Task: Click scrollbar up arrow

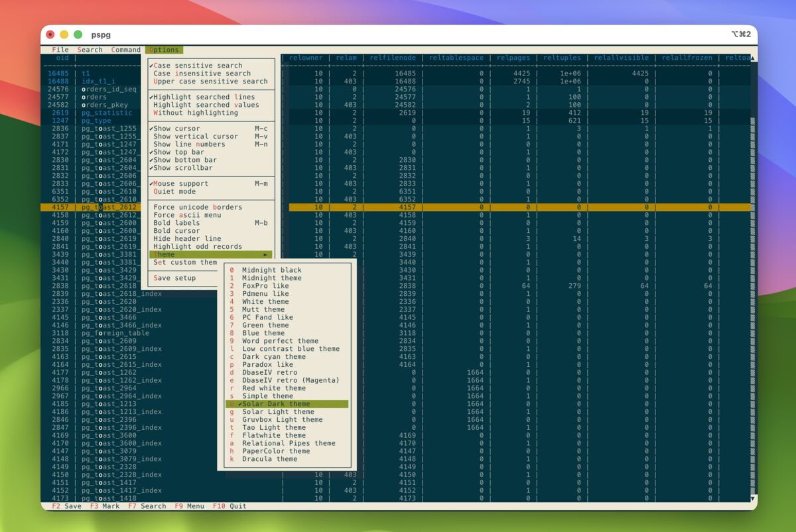Action: coord(753,58)
